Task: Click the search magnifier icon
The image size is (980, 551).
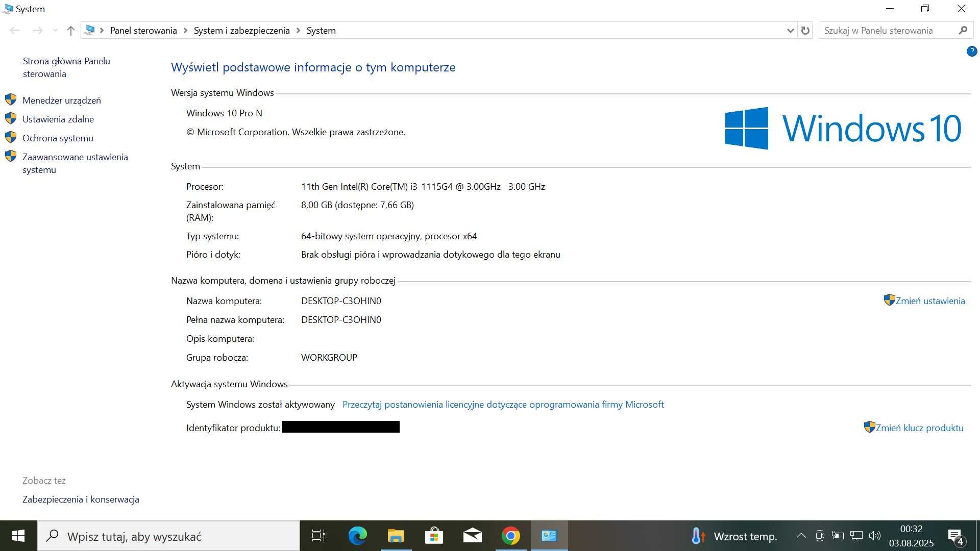Action: [963, 31]
